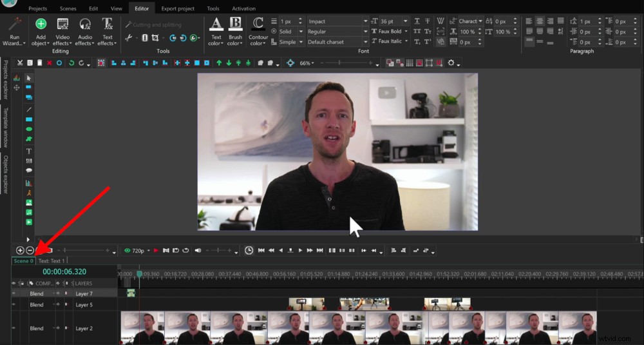Select the chart tool in the sidebar
The image size is (644, 345).
(29, 183)
